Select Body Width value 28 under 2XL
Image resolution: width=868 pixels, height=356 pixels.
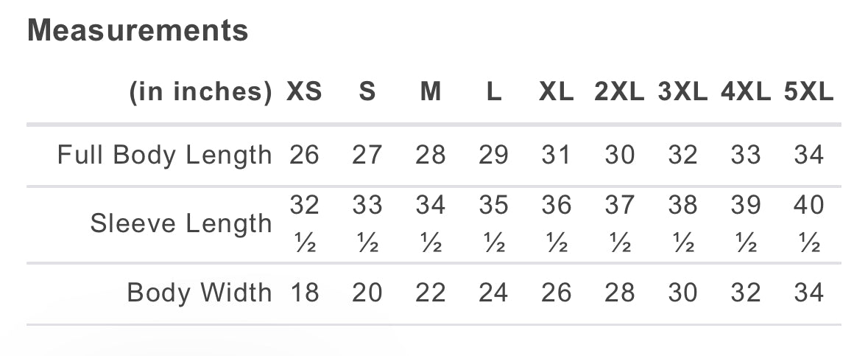click(619, 292)
